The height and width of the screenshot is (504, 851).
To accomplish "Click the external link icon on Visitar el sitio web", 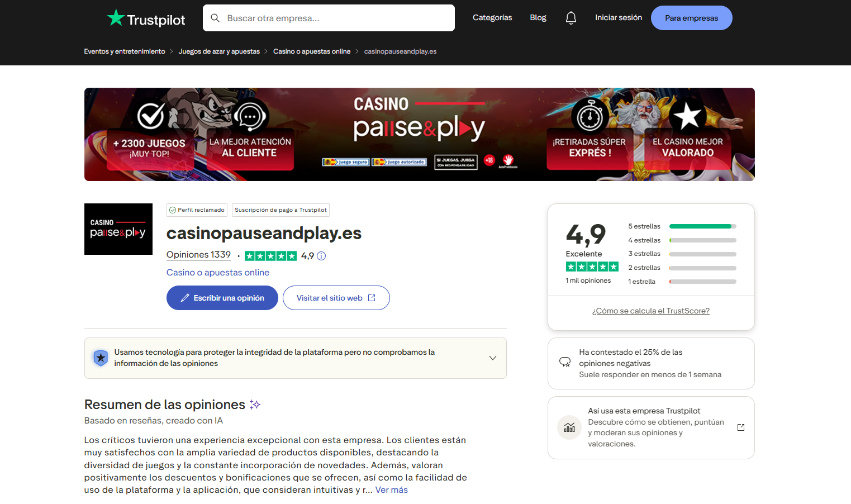I will (x=372, y=297).
